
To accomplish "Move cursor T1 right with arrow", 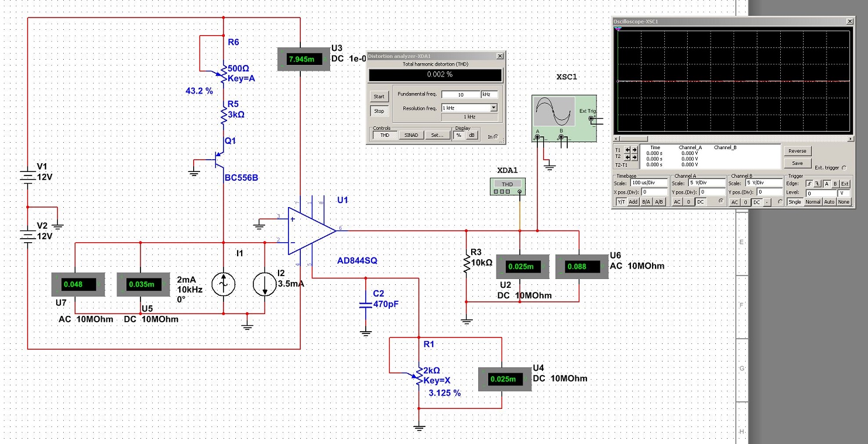I will 634,150.
